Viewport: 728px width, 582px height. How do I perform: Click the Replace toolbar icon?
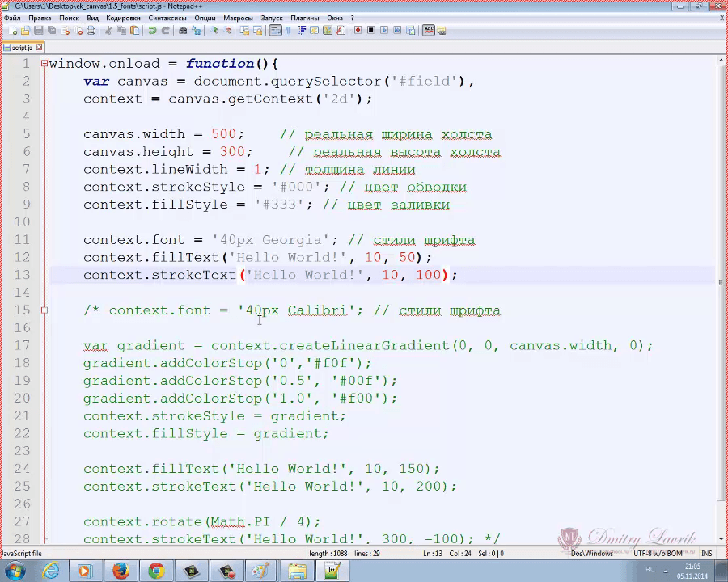pyautogui.click(x=196, y=31)
